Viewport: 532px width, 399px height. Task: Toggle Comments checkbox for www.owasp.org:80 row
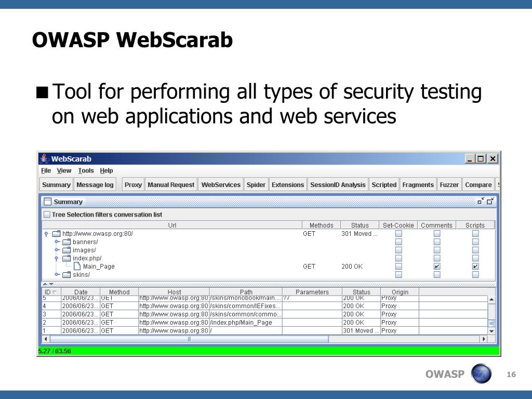click(437, 233)
